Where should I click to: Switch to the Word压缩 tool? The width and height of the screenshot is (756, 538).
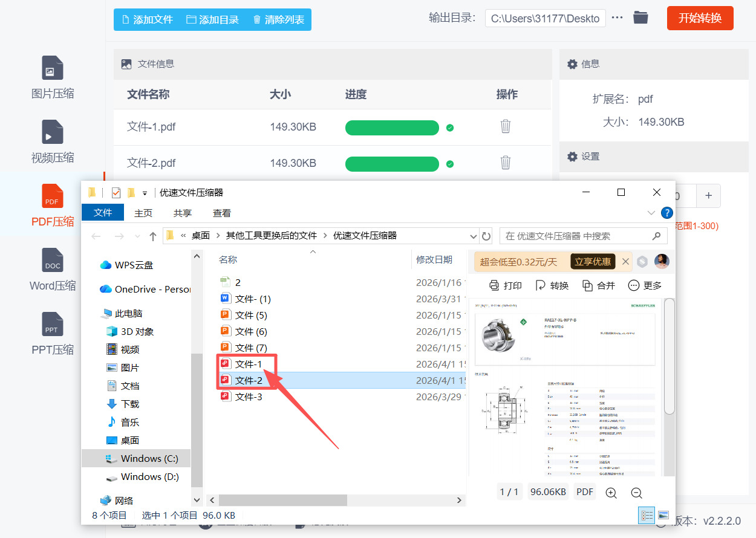(52, 270)
